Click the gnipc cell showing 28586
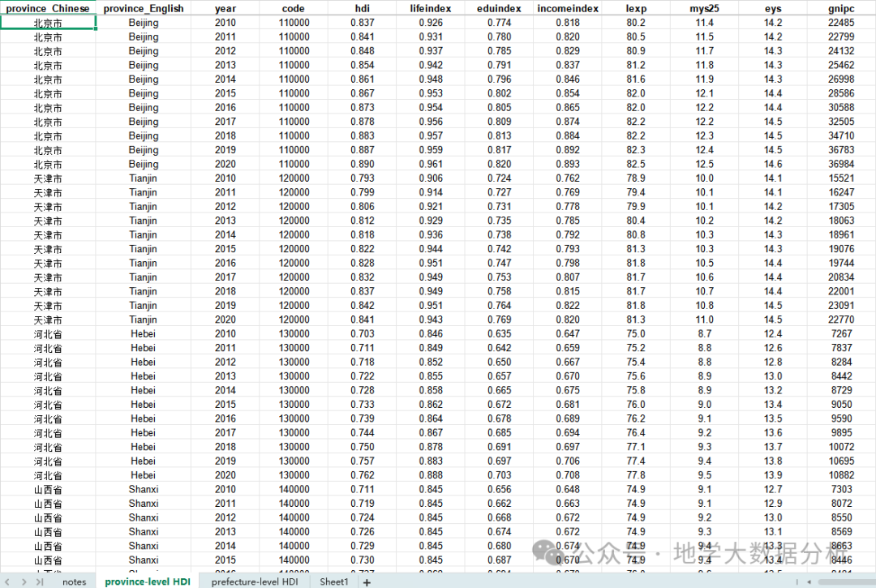 pyautogui.click(x=841, y=93)
